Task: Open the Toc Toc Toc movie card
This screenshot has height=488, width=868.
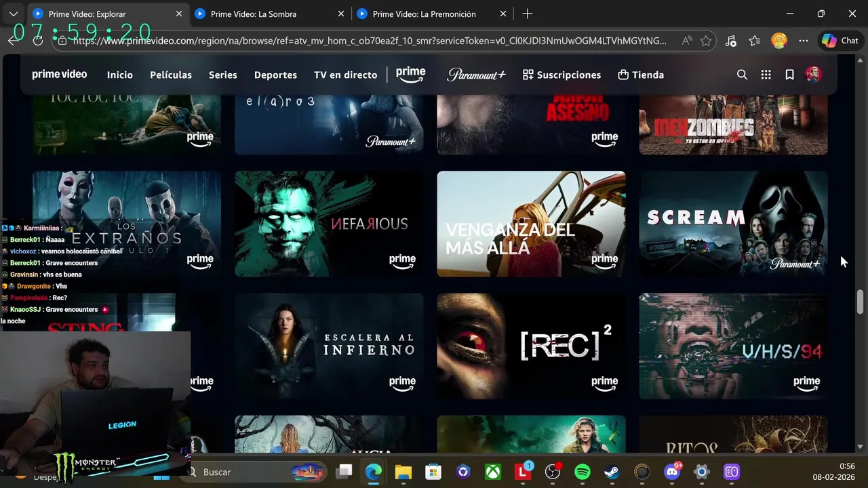Action: coord(127,125)
